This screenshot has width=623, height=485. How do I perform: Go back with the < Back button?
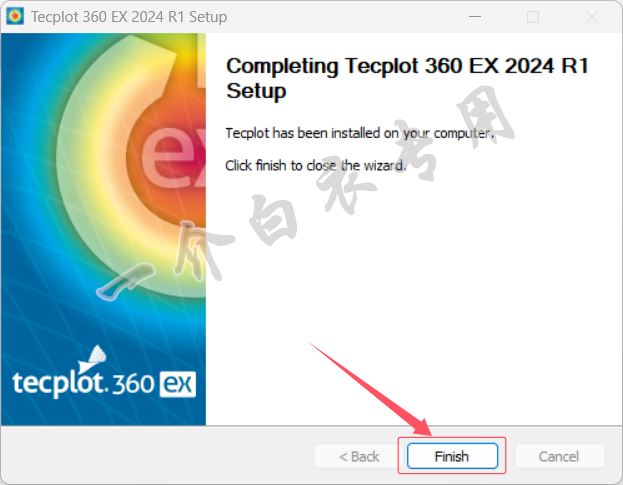pyautogui.click(x=359, y=456)
